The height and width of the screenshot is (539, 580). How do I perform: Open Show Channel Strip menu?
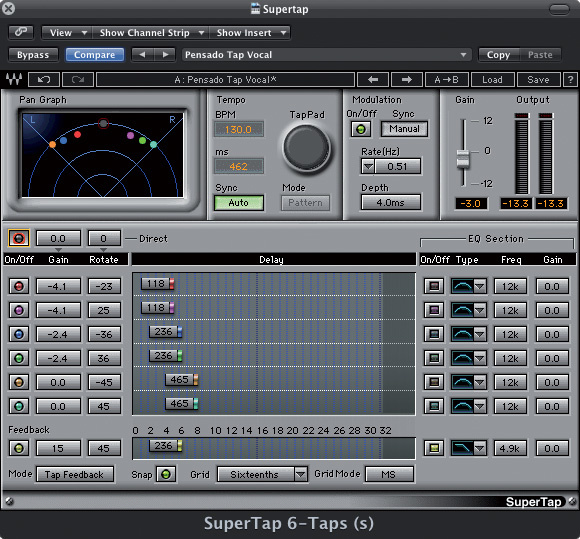coord(151,33)
